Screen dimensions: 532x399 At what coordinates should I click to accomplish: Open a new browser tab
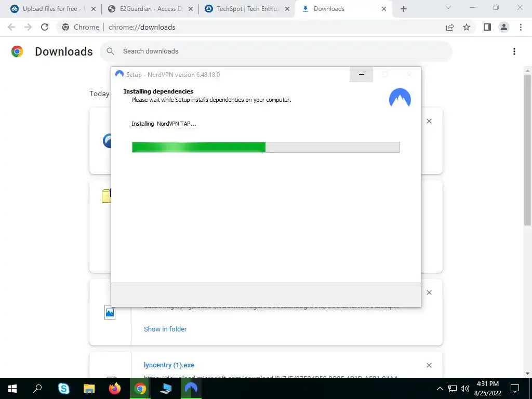tap(403, 9)
